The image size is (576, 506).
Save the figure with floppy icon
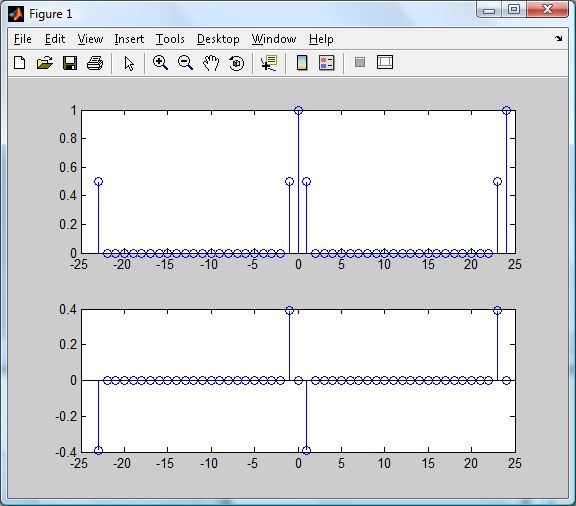70,63
